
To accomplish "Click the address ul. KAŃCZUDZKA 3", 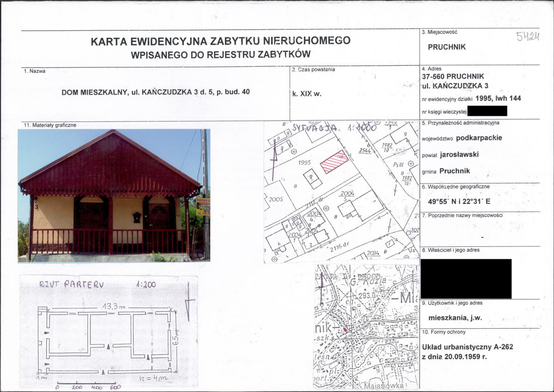I will (455, 86).
